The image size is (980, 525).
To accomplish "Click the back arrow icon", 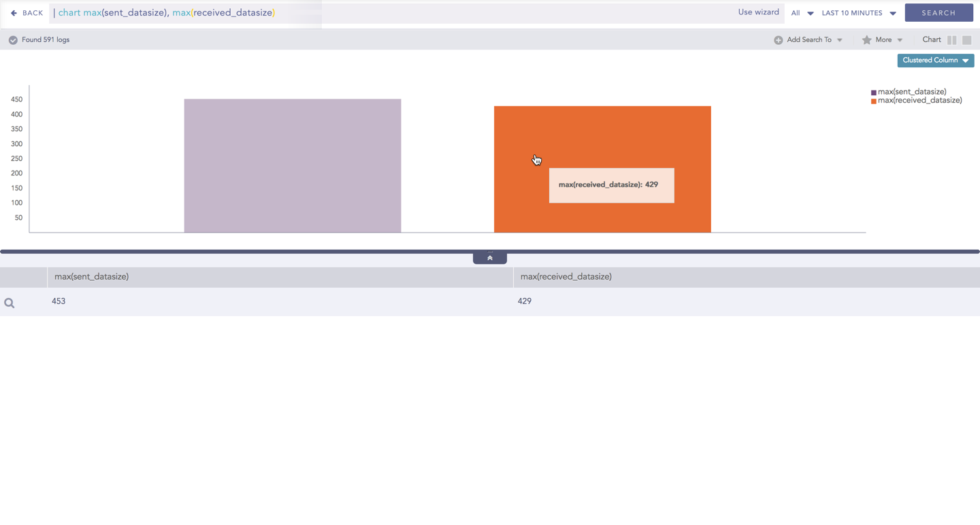I will coord(14,13).
